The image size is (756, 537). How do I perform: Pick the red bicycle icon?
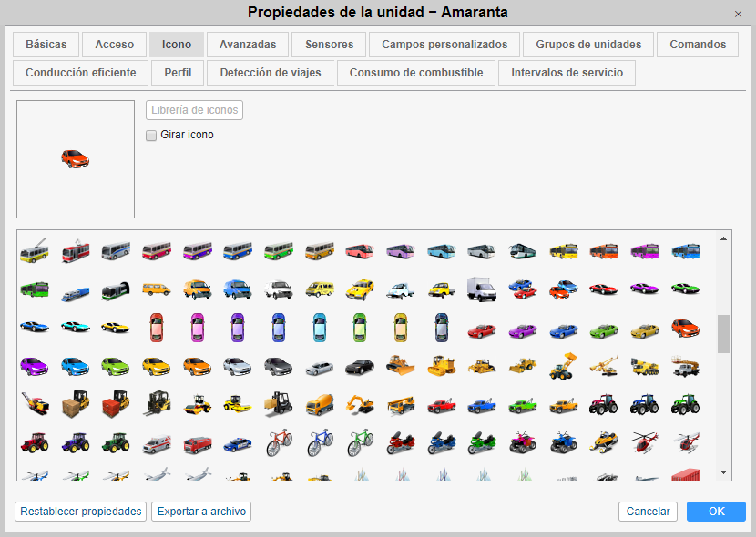tap(279, 442)
